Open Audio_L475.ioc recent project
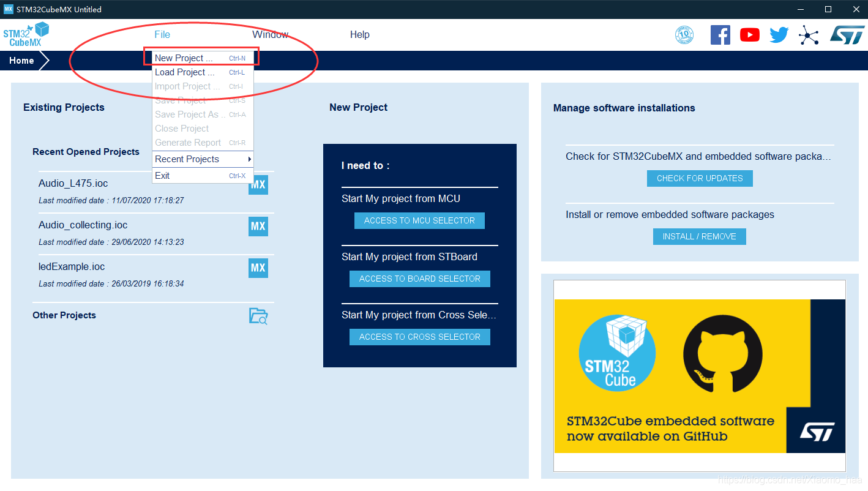The image size is (868, 491). [73, 184]
